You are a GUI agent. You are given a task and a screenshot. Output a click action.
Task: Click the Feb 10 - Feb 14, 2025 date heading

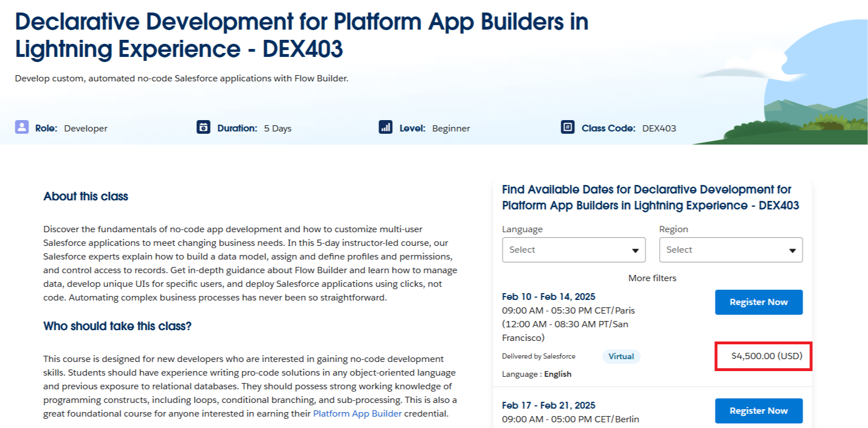click(549, 297)
